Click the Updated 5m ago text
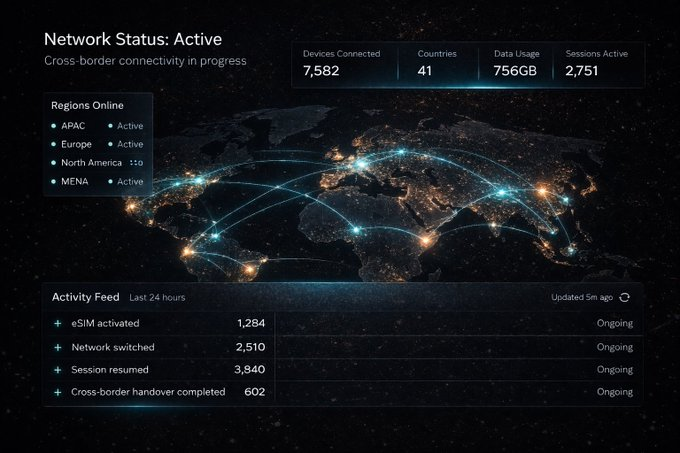Screen dimensions: 680x453 (582, 297)
